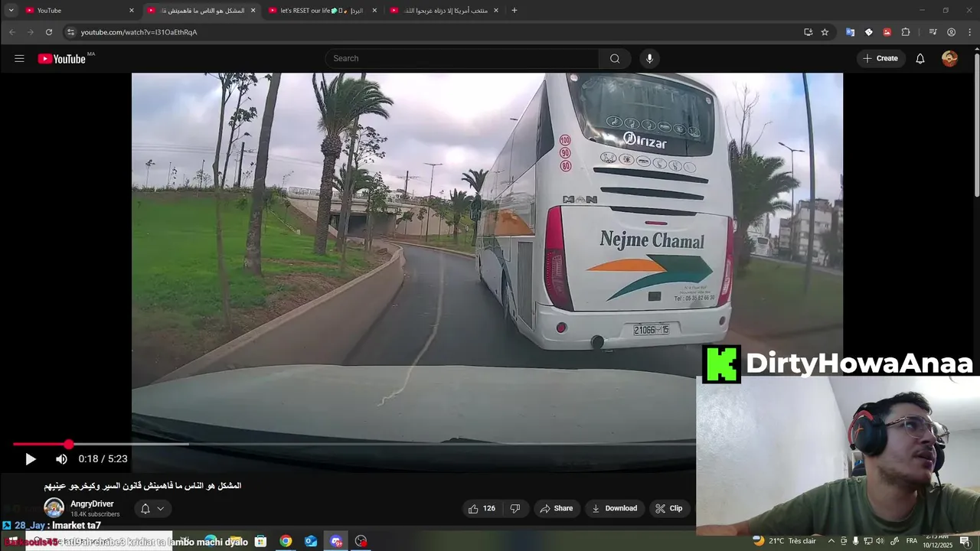Click the youtube.com URL in address bar
The image size is (980, 551).
[x=139, y=32]
